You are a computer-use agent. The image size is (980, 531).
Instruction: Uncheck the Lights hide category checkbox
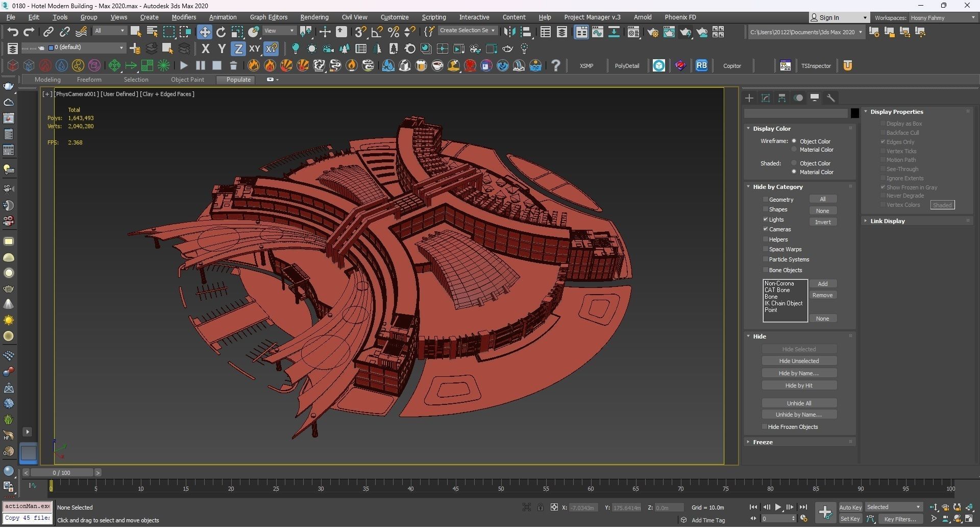pyautogui.click(x=766, y=220)
